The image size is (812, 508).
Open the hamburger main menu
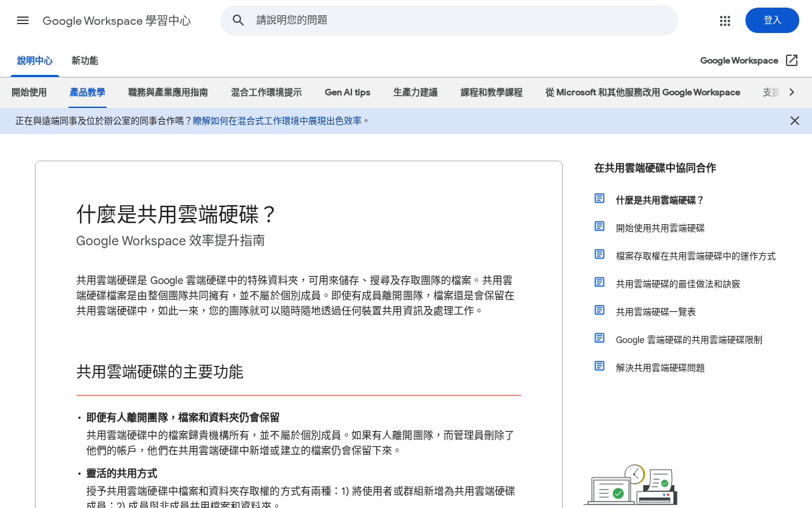[23, 20]
